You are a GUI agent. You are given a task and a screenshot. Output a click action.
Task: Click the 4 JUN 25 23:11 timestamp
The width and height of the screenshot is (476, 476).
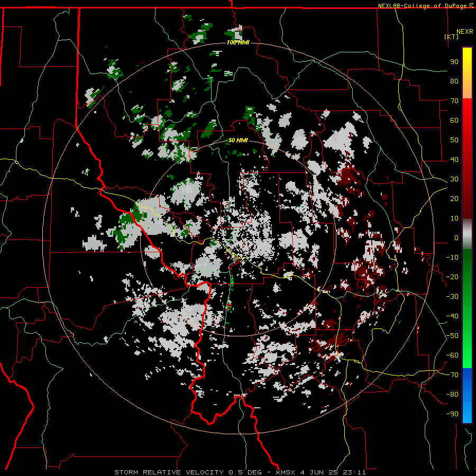(x=333, y=472)
